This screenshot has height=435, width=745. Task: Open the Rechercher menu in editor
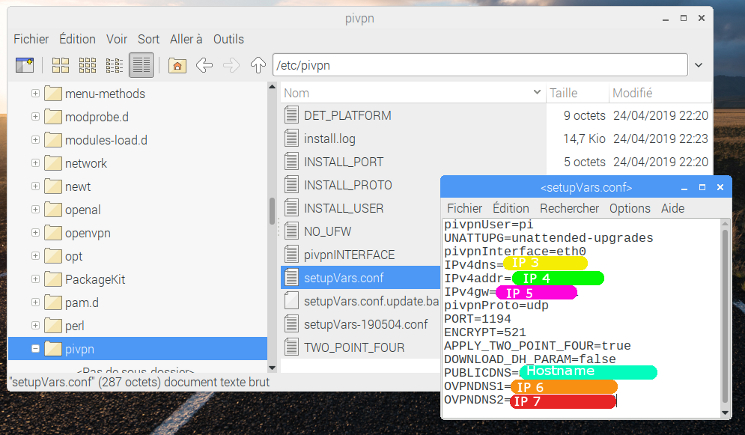pyautogui.click(x=569, y=208)
